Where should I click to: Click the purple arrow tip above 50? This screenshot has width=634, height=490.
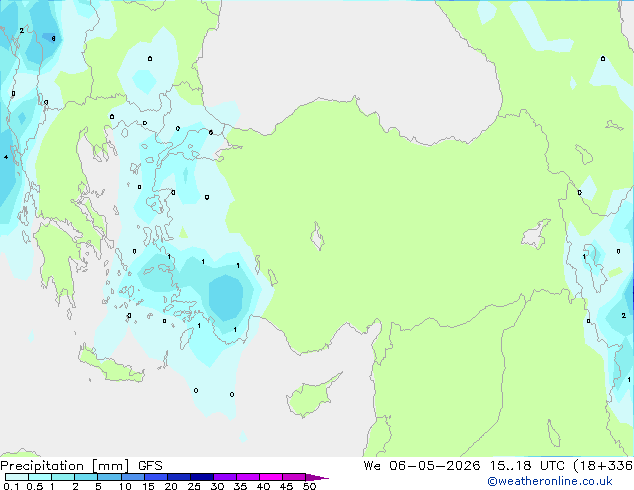pos(317,477)
